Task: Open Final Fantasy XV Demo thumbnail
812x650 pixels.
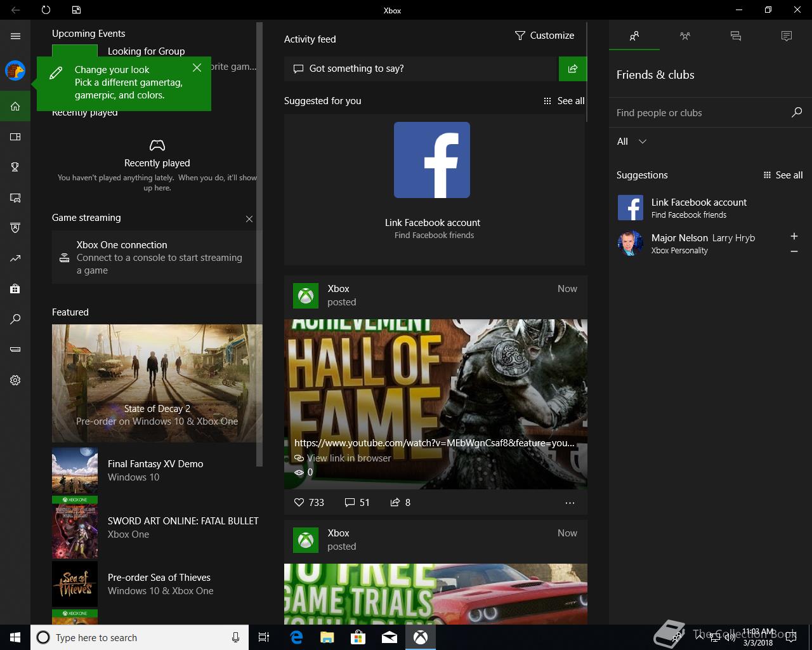Action: [x=75, y=470]
